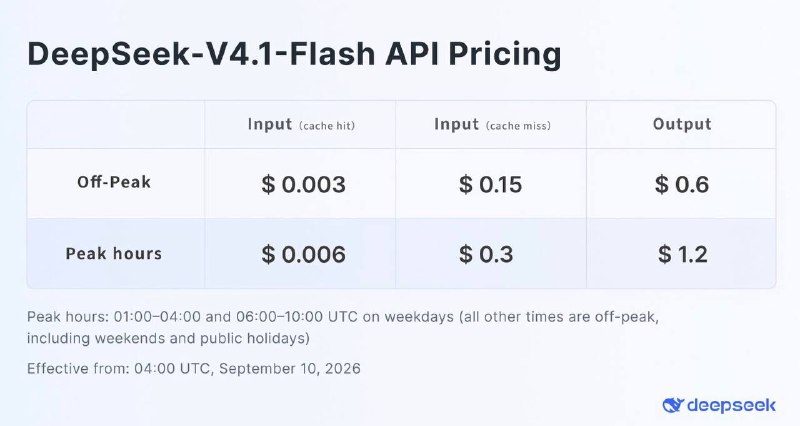
Task: Click the Input cache hit column header
Action: (301, 124)
